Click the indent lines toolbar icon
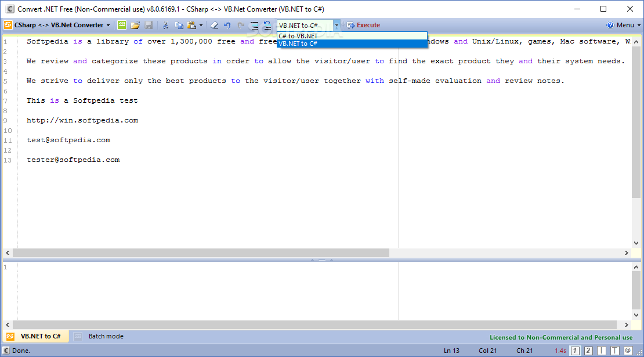 [x=255, y=25]
